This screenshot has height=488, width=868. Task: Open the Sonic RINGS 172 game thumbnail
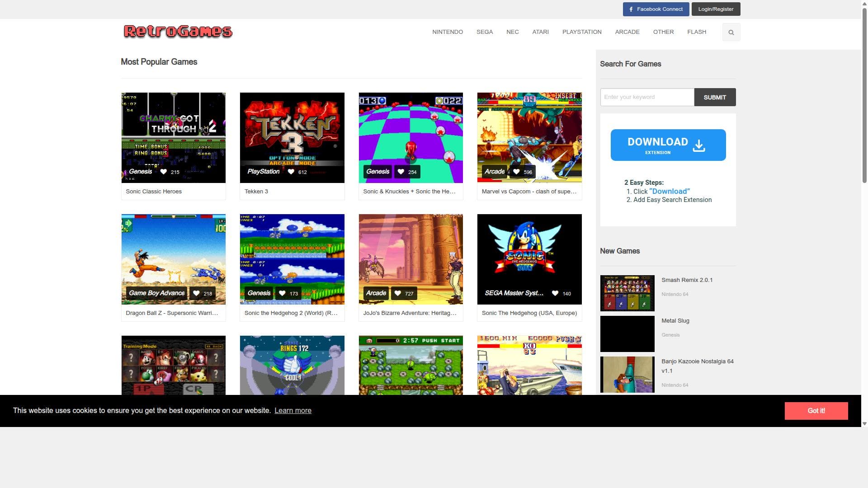[x=292, y=365]
